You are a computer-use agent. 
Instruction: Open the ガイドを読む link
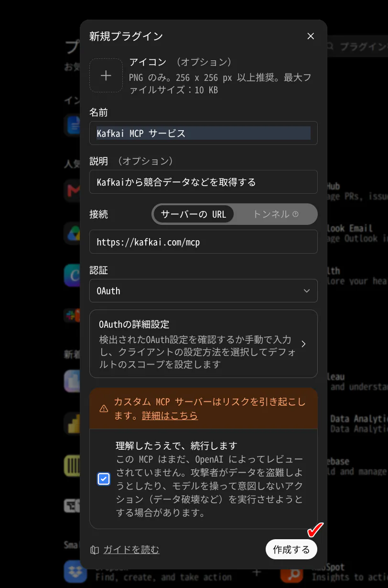pyautogui.click(x=131, y=550)
